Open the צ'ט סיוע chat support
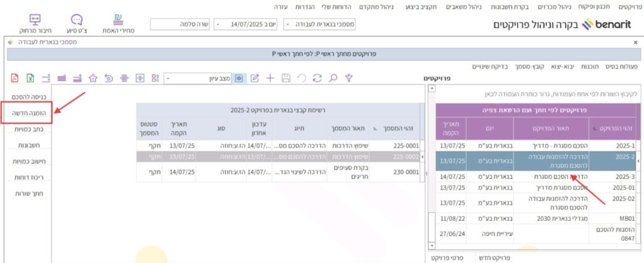This screenshot has width=644, height=263. pyautogui.click(x=77, y=23)
